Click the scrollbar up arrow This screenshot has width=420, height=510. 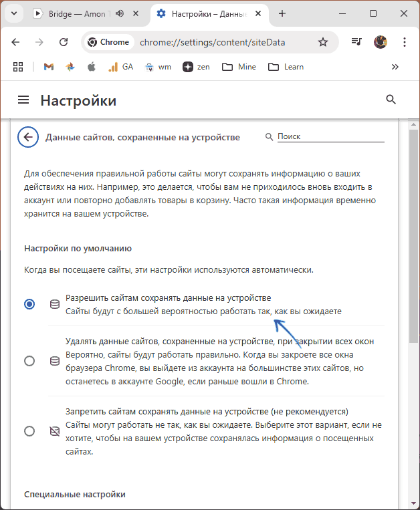pyautogui.click(x=413, y=124)
